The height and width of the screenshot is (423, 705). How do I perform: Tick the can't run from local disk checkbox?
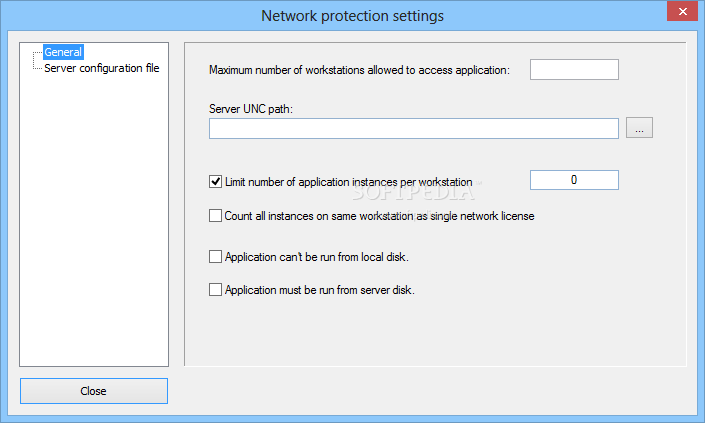click(215, 257)
